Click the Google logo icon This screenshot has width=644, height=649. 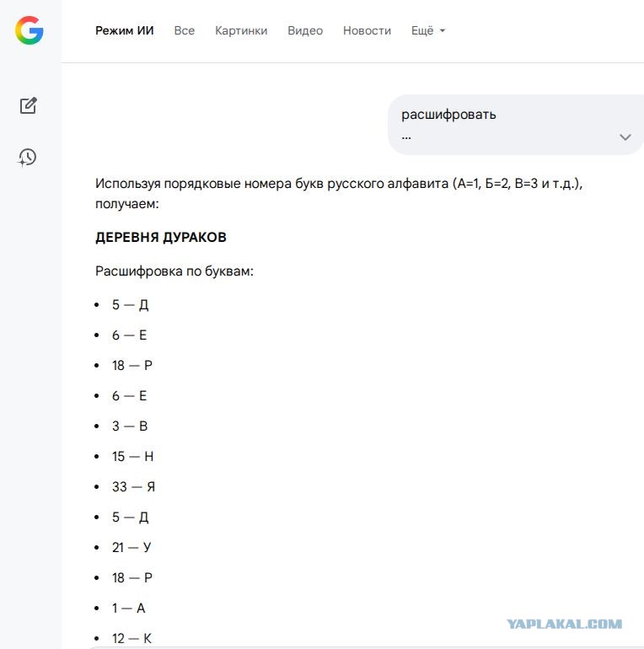pyautogui.click(x=30, y=30)
